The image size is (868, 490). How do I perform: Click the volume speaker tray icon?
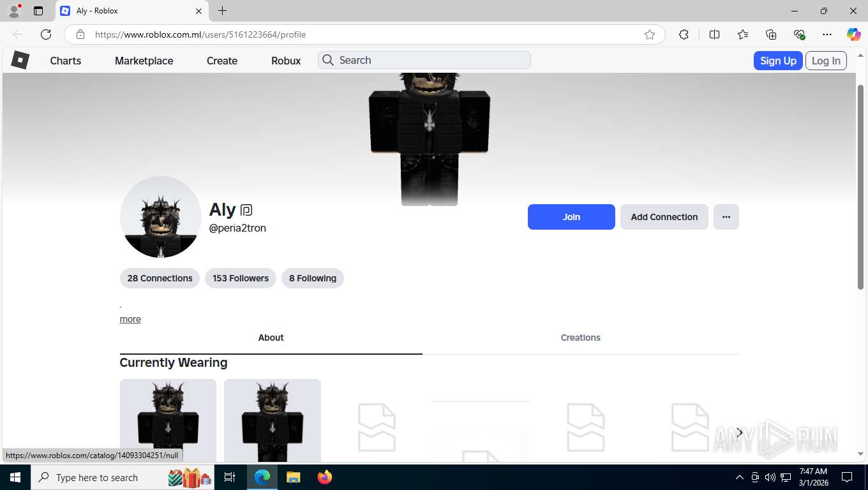pyautogui.click(x=770, y=477)
